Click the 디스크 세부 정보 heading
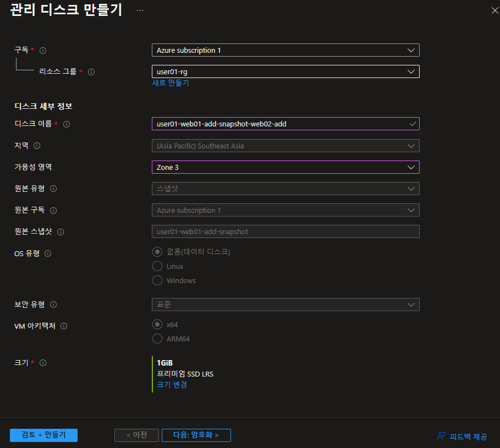Image resolution: width=500 pixels, height=448 pixels. [43, 107]
